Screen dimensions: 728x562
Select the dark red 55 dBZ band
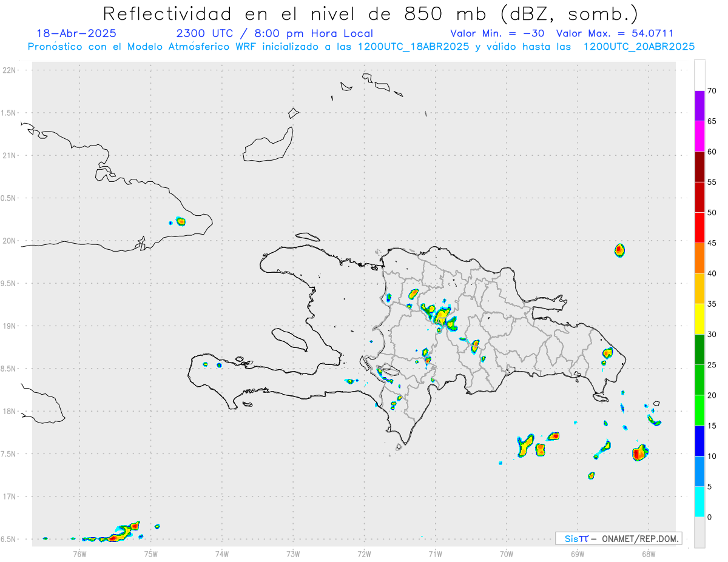pos(699,197)
